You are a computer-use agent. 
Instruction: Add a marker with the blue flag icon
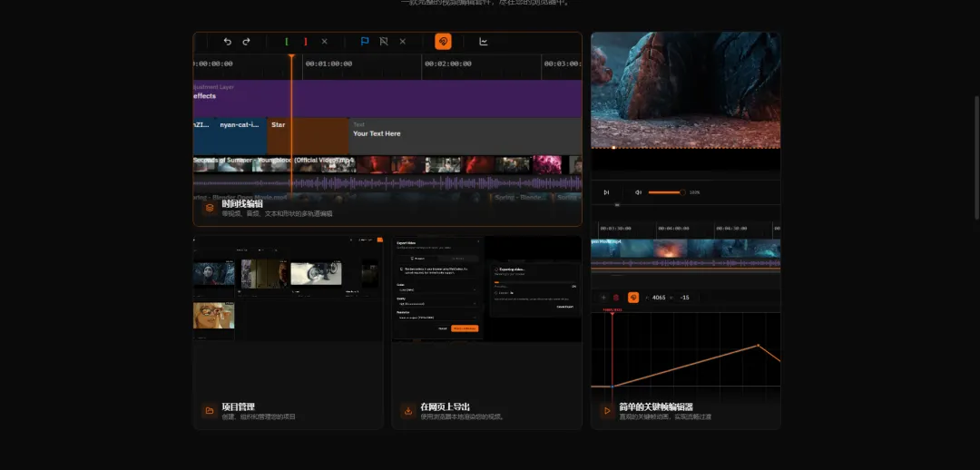click(365, 42)
